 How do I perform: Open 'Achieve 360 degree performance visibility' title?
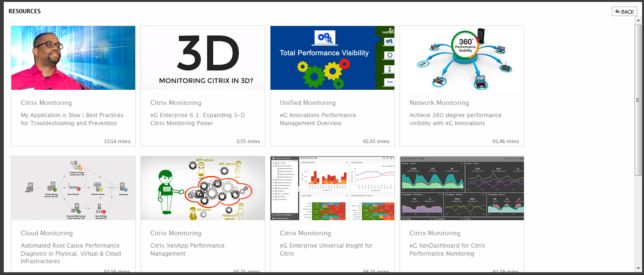455,119
